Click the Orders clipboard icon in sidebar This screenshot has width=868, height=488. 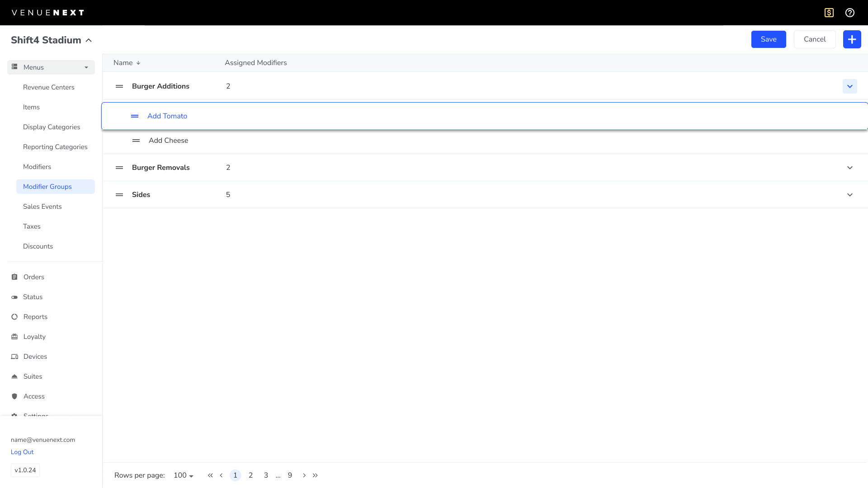click(15, 277)
